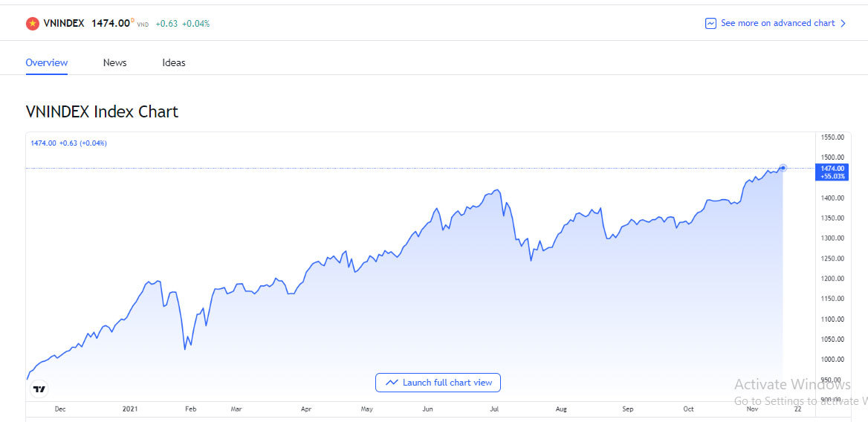Screen dimensions: 868x422
Task: Click the VNINDEX Index Chart heading
Action: [102, 112]
